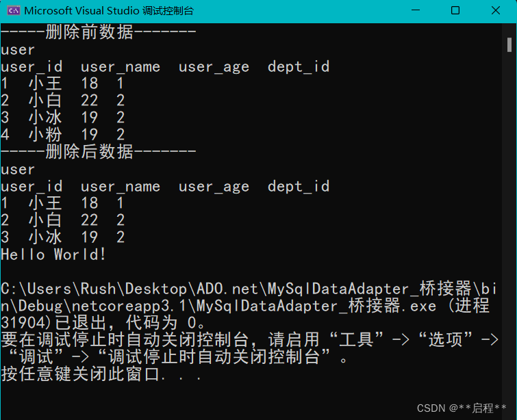Click the window title 'Microsoft Visual Studio 调试控制台'
Viewport: 517px width, 420px height.
click(x=109, y=10)
